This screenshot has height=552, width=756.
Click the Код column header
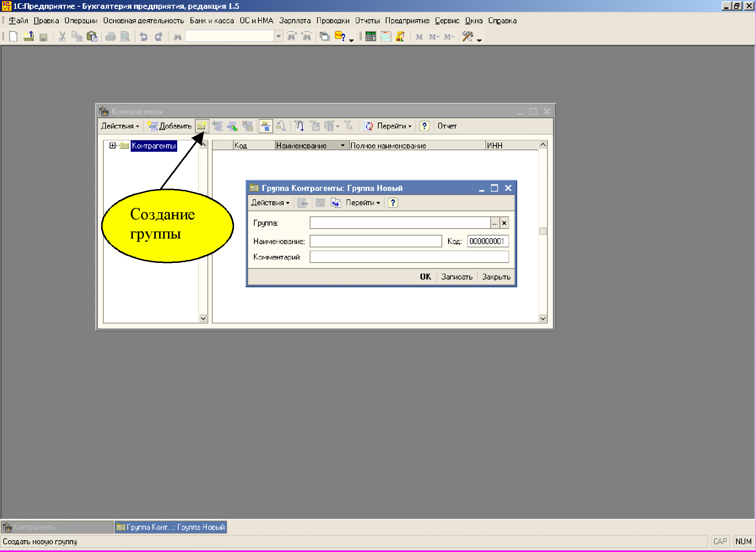click(254, 145)
